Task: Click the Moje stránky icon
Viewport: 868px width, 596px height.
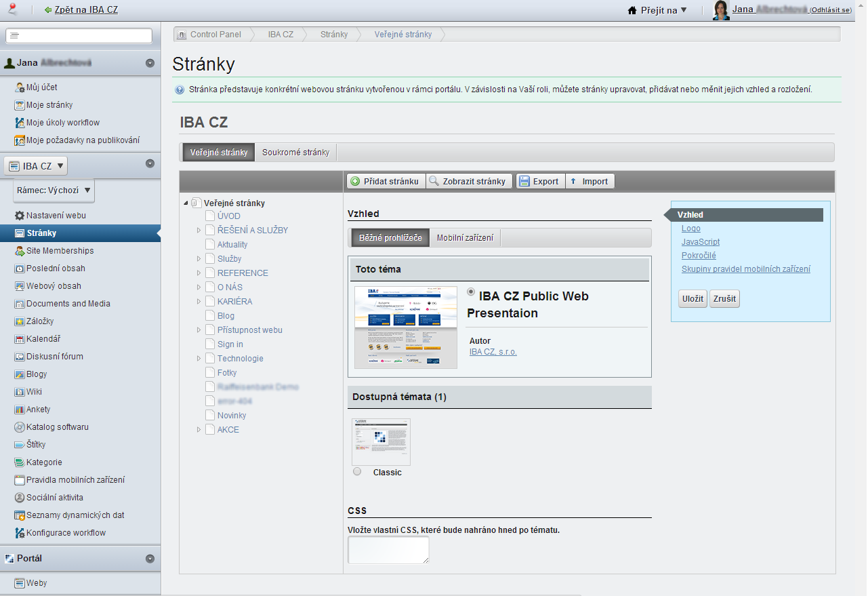Action: click(20, 105)
